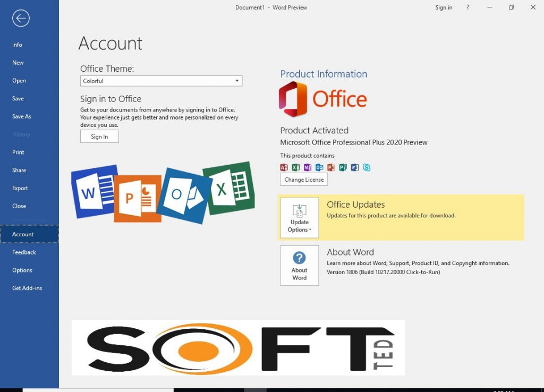
Task: Minimize the Word Preview window
Action: coord(489,7)
